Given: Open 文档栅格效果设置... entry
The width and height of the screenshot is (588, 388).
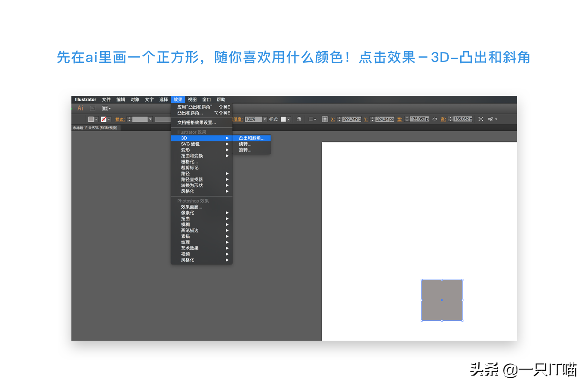Looking at the screenshot, I should click(x=202, y=123).
